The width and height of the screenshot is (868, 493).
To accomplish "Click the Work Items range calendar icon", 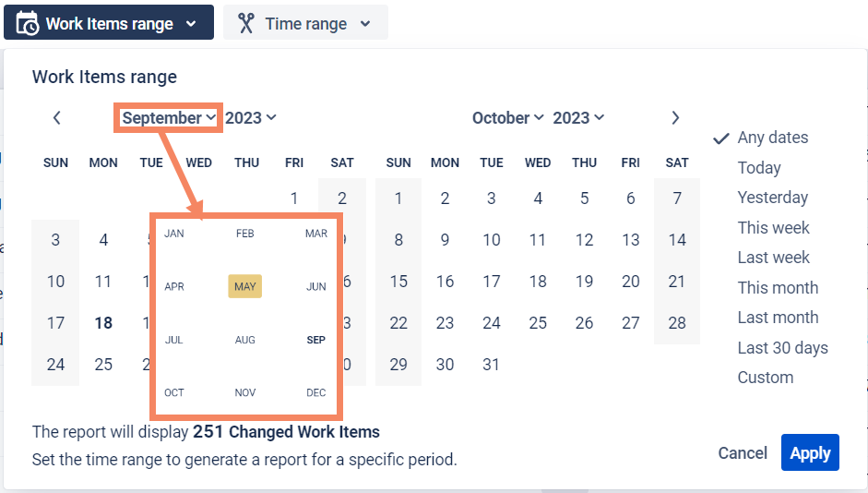I will [x=28, y=23].
